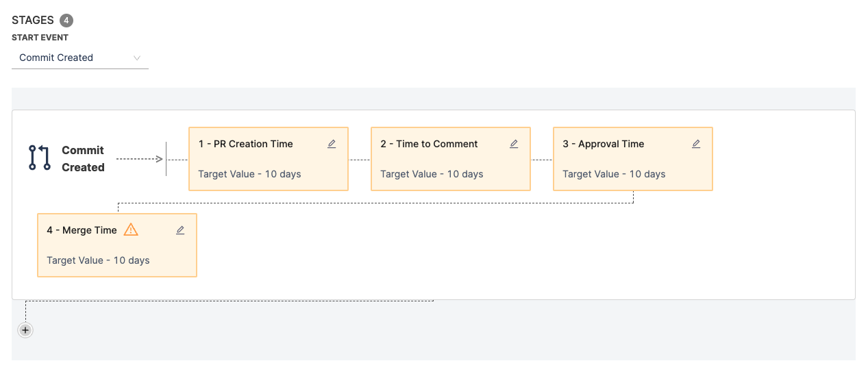Edit the Merge Time stage
868x374 pixels.
pyautogui.click(x=180, y=230)
